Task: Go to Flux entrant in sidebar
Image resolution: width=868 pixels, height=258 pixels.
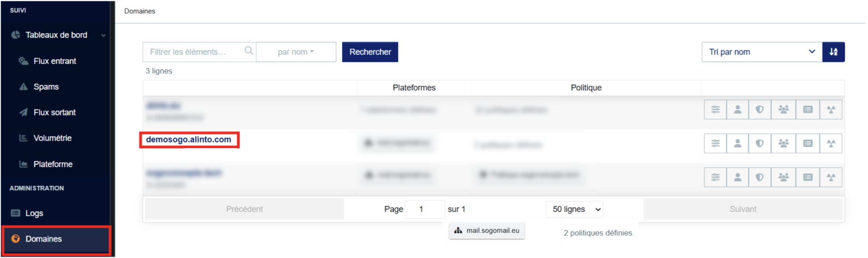Action: (x=55, y=61)
